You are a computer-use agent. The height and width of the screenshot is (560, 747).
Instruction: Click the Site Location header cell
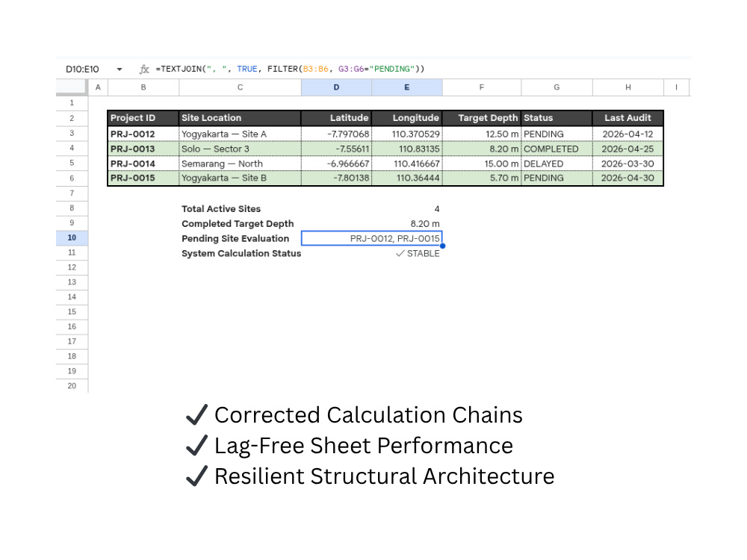[x=240, y=118]
